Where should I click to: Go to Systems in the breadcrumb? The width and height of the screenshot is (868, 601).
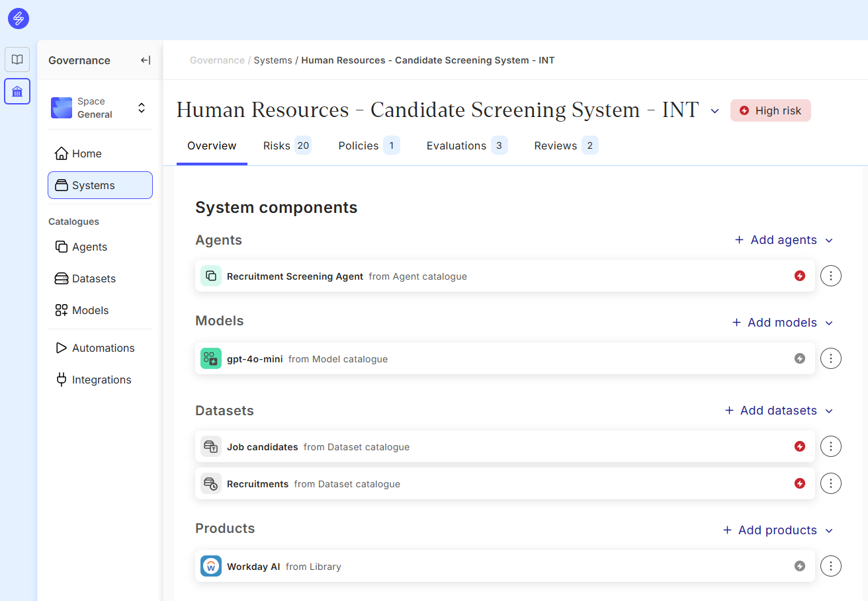[x=273, y=60]
